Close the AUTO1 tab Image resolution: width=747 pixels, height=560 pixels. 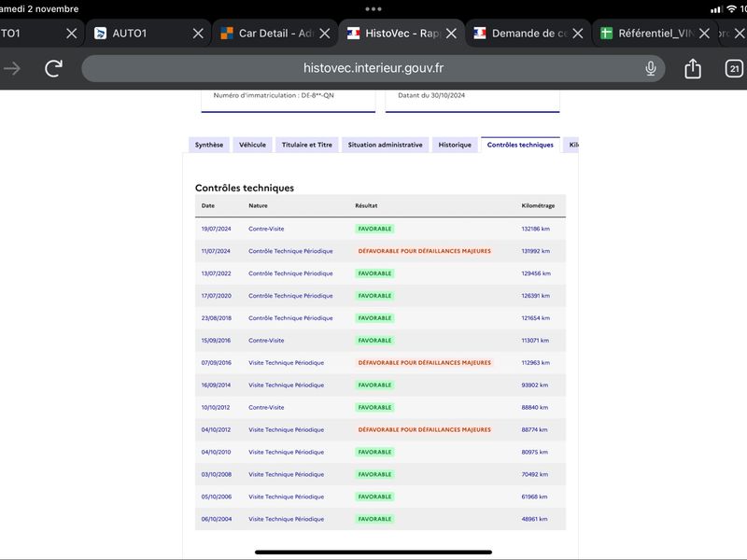click(198, 34)
